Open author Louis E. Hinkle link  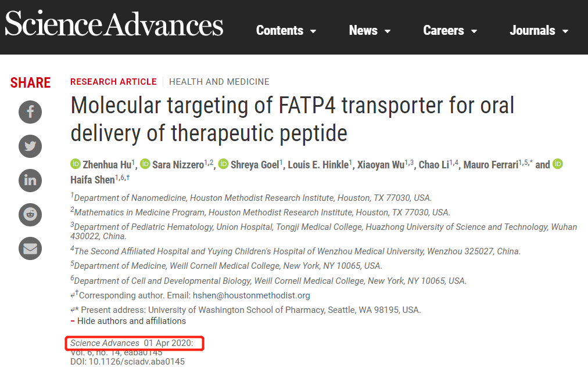coord(318,165)
